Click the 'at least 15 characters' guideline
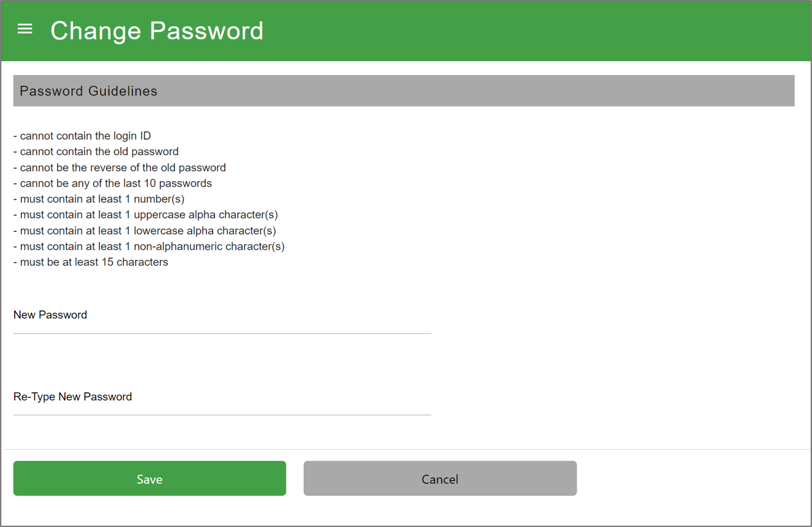812x527 pixels. 91,262
